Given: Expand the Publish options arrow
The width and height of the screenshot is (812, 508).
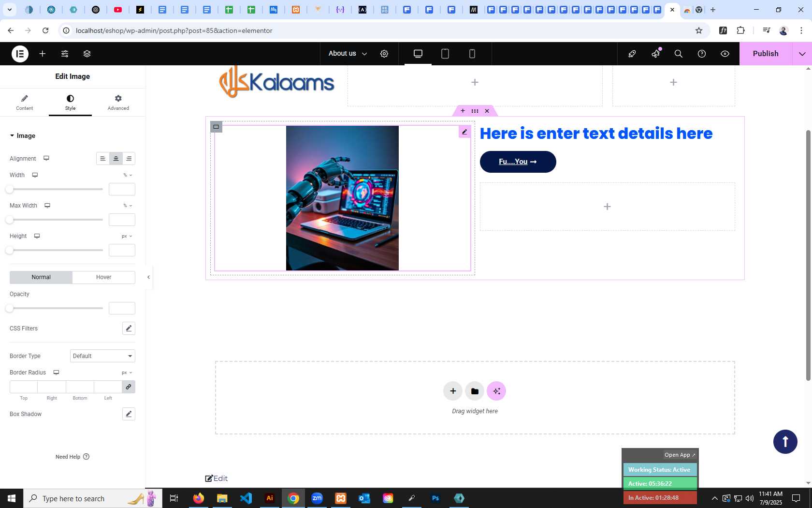Looking at the screenshot, I should click(802, 54).
